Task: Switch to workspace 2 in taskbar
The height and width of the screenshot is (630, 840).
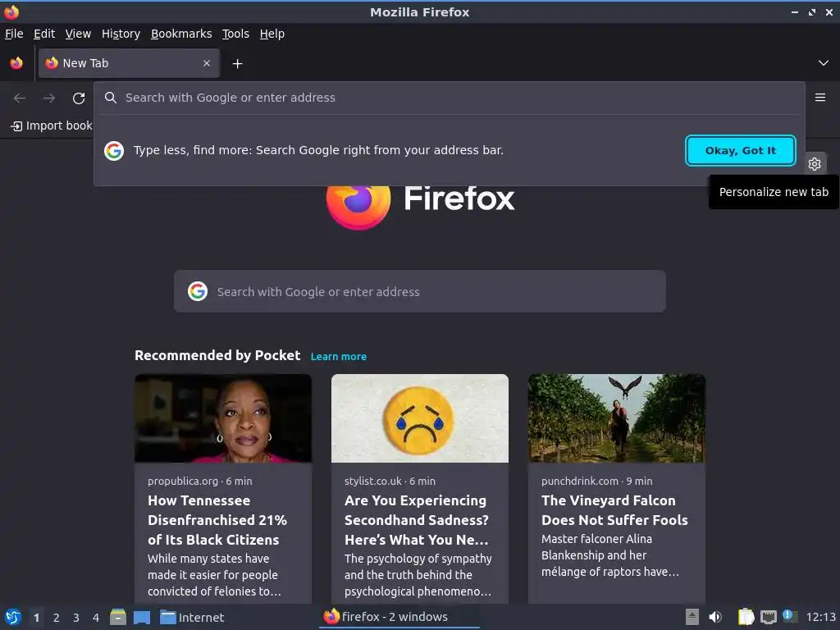Action: pyautogui.click(x=57, y=618)
